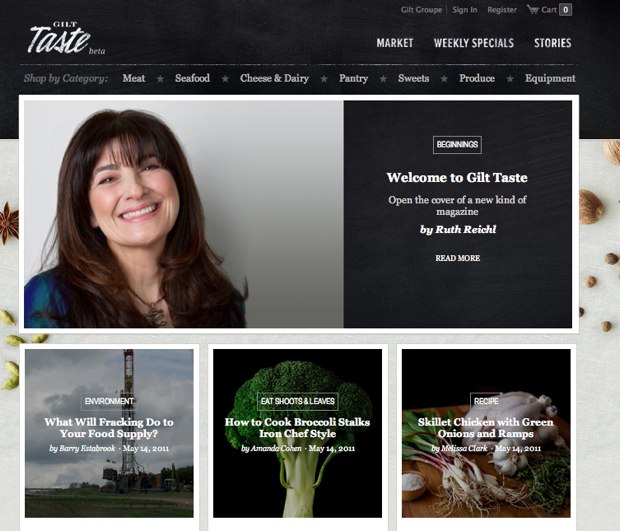
Task: Open the shopping cart icon
Action: click(x=533, y=9)
